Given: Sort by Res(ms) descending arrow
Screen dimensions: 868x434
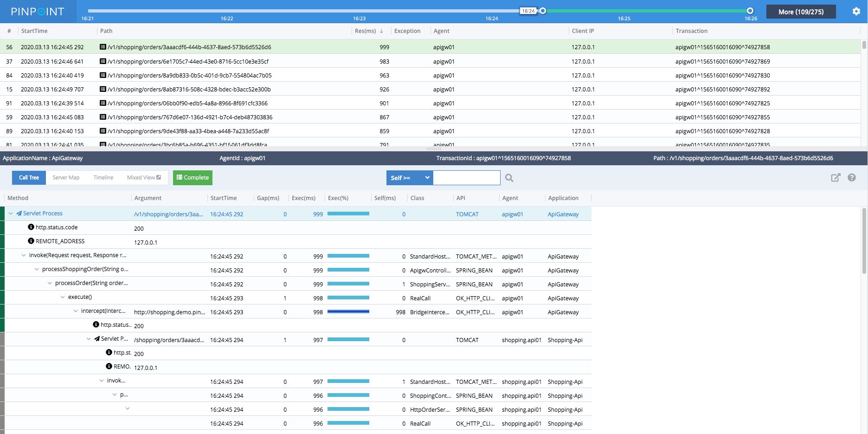Looking at the screenshot, I should click(x=381, y=31).
